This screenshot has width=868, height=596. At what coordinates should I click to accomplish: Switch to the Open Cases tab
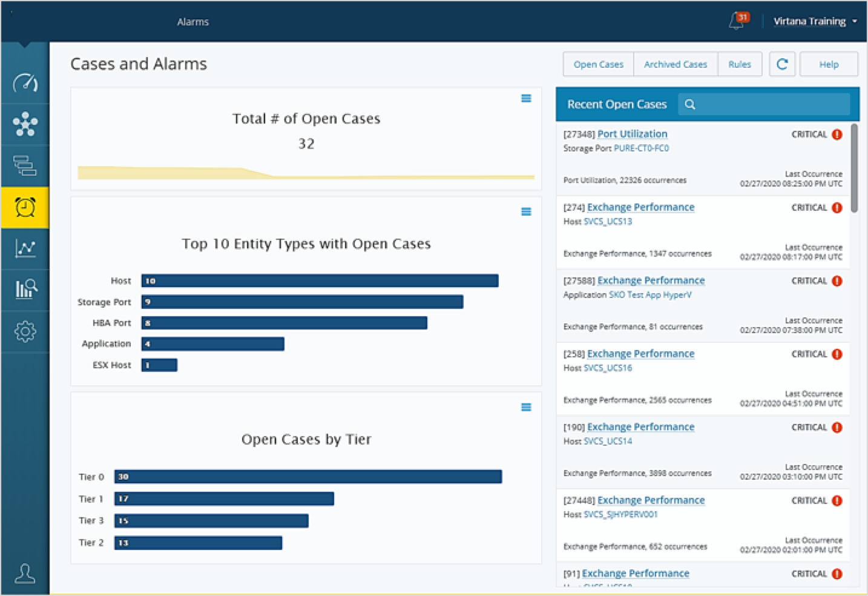(x=598, y=64)
